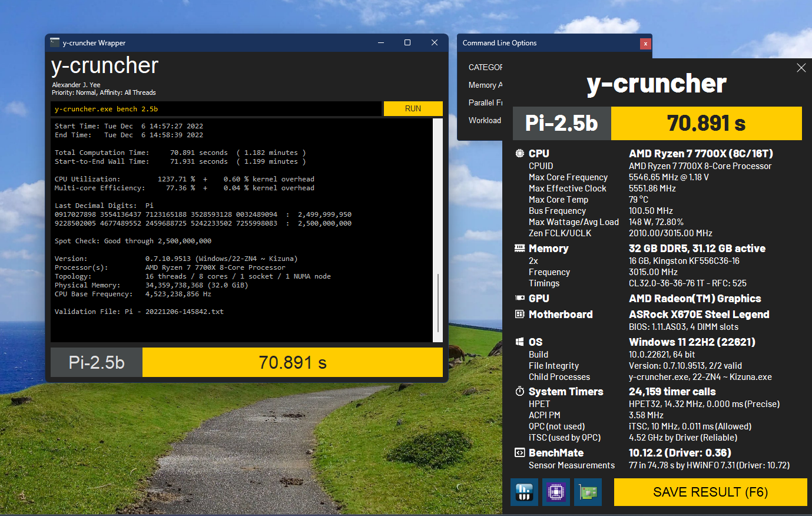
Task: Select the Parallel item in Command Line Options
Action: (485, 102)
